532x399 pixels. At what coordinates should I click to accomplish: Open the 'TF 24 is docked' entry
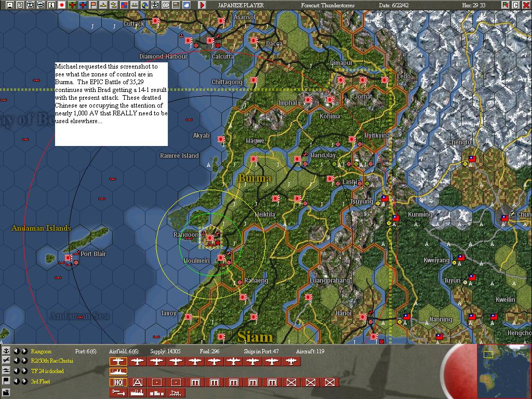47,371
